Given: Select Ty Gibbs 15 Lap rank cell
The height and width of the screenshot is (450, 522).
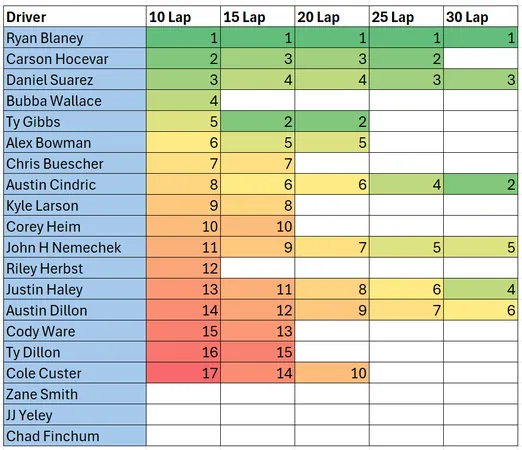Looking at the screenshot, I should pyautogui.click(x=258, y=122).
